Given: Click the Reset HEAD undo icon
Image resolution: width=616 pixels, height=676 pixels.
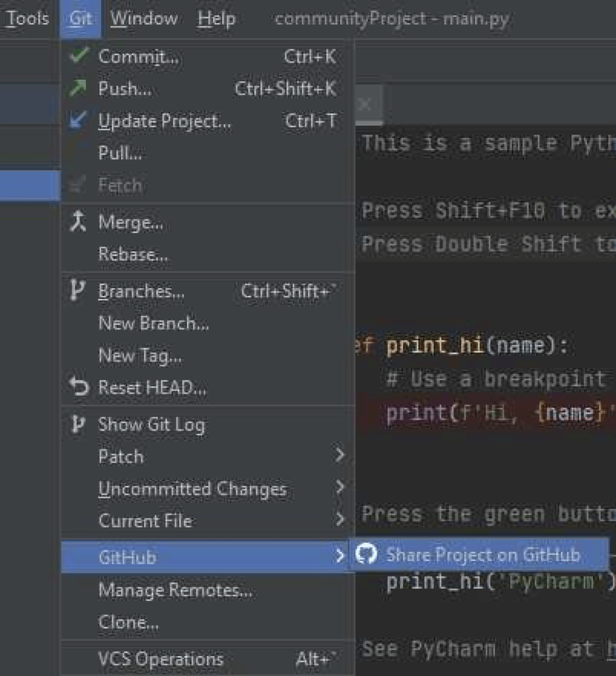Looking at the screenshot, I should click(x=79, y=388).
